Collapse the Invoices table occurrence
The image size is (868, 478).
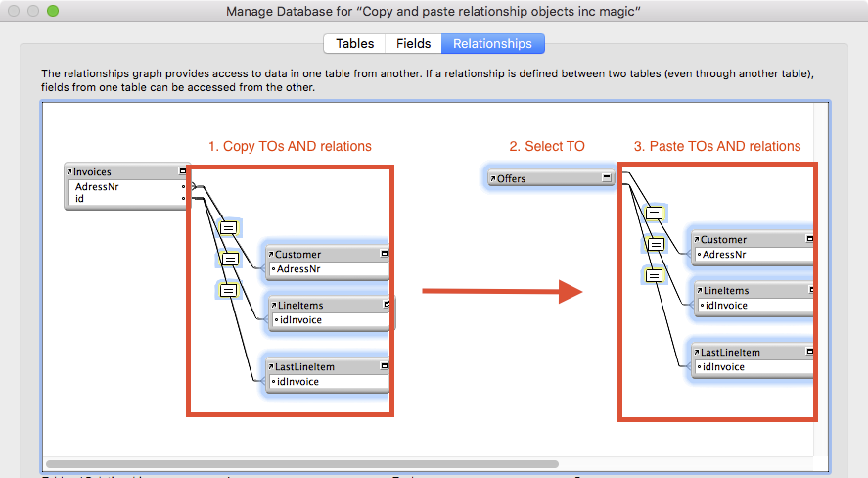pos(182,172)
